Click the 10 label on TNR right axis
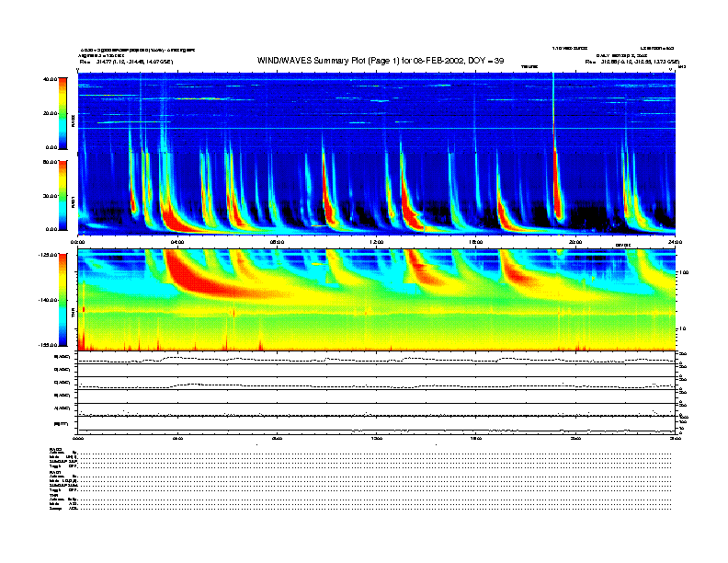 683,329
